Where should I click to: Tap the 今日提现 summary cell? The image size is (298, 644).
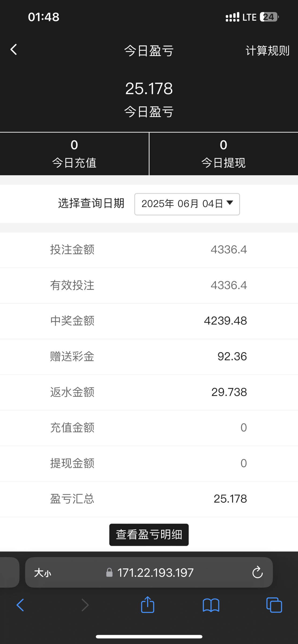223,154
